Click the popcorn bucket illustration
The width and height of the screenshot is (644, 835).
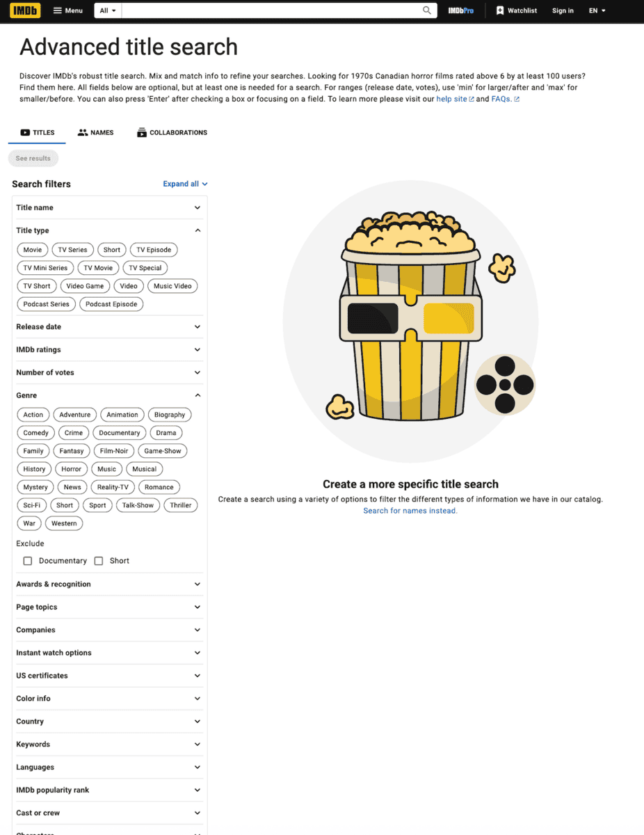(x=410, y=320)
